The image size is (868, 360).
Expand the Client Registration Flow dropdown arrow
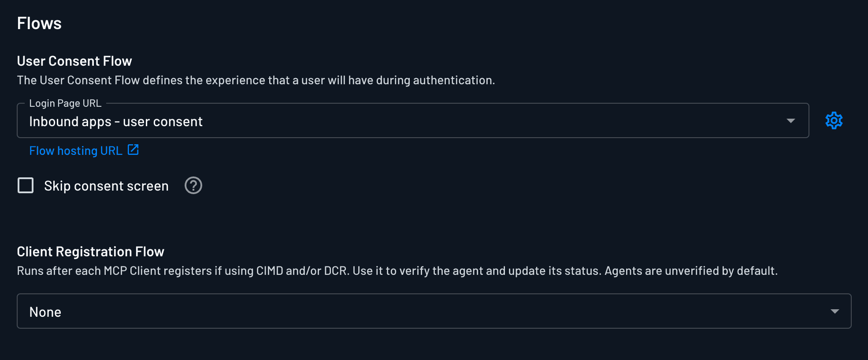coord(834,311)
